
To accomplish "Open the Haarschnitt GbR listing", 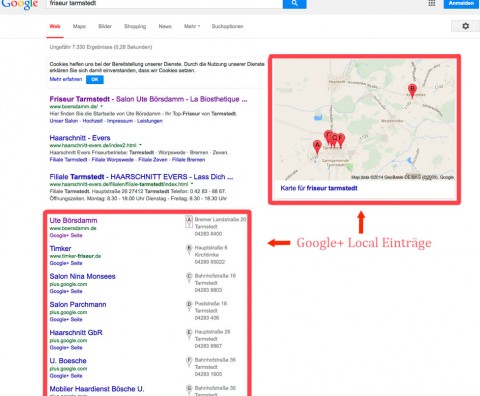I will (76, 333).
